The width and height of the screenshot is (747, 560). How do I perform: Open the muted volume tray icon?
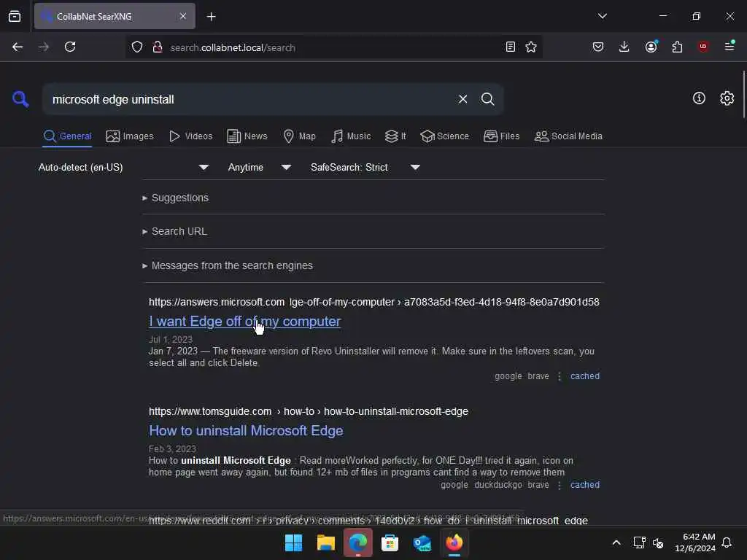tap(659, 542)
